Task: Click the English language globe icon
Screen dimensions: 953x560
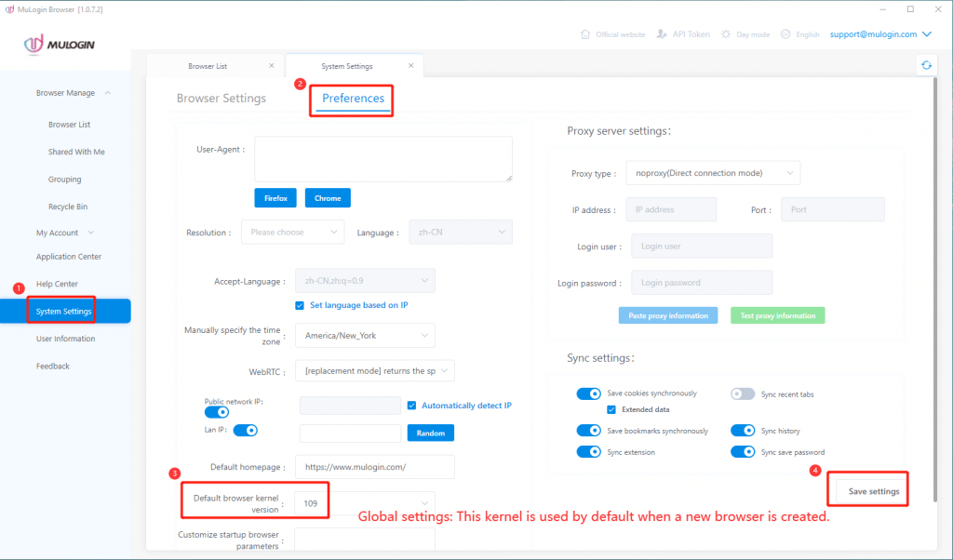Action: click(x=785, y=34)
